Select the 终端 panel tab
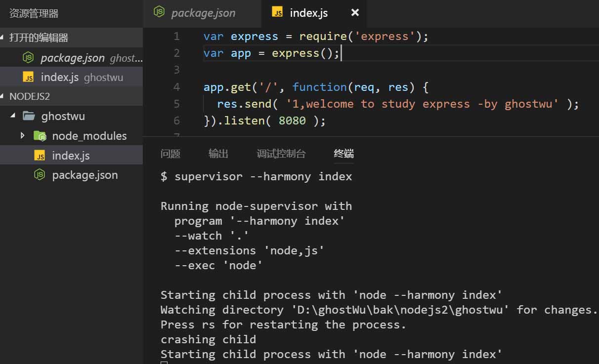Image resolution: width=599 pixels, height=364 pixels. tap(344, 154)
